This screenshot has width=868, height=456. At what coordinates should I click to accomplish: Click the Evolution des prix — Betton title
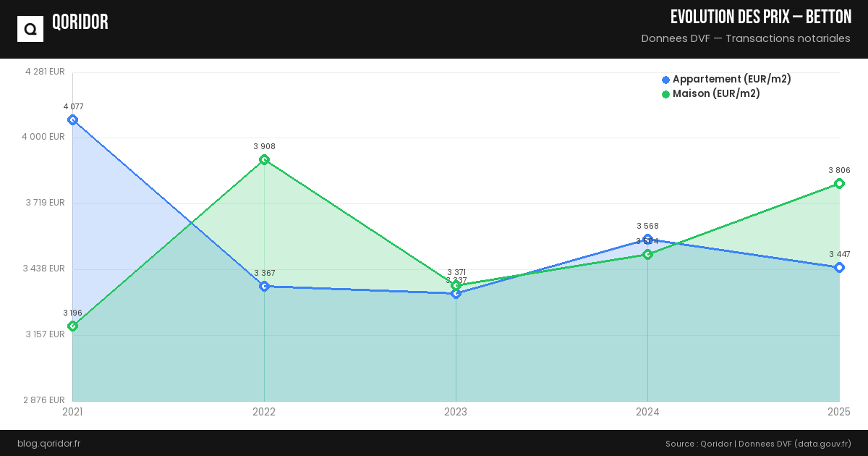coord(760,17)
